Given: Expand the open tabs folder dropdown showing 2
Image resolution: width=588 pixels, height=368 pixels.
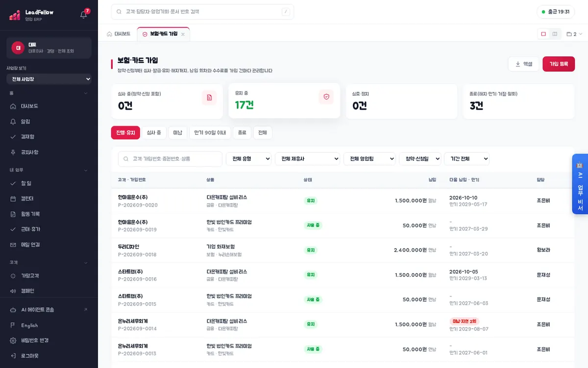Looking at the screenshot, I should 574,34.
